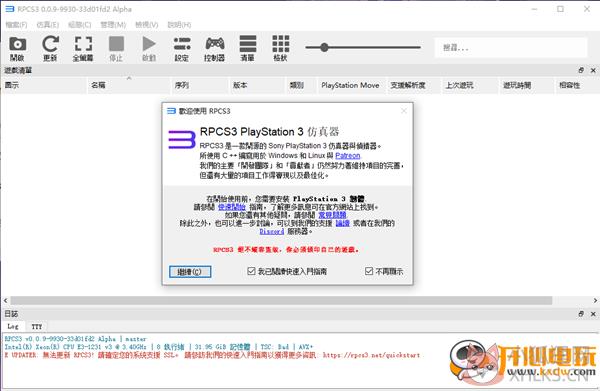Sort by PlayStation Move column header
This screenshot has height=391, width=600.
pyautogui.click(x=352, y=85)
